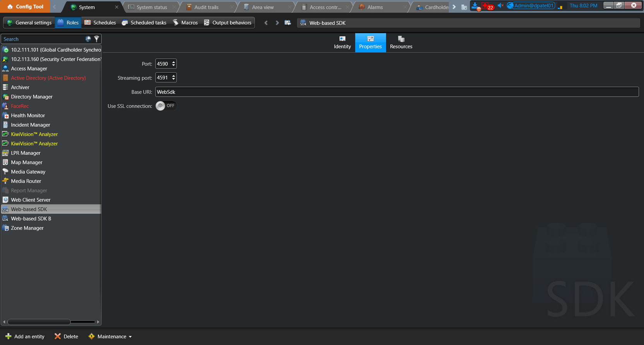644x345 pixels.
Task: Open the Schedules page
Action: tap(100, 22)
